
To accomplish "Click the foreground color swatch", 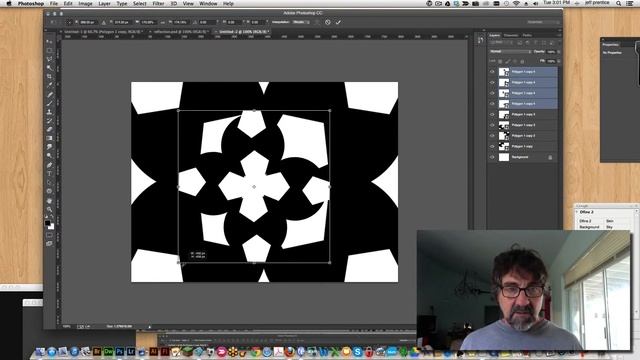I will point(47,223).
